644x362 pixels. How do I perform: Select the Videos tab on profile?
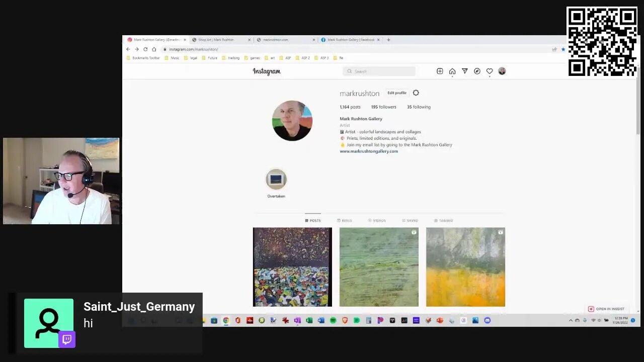coord(377,221)
